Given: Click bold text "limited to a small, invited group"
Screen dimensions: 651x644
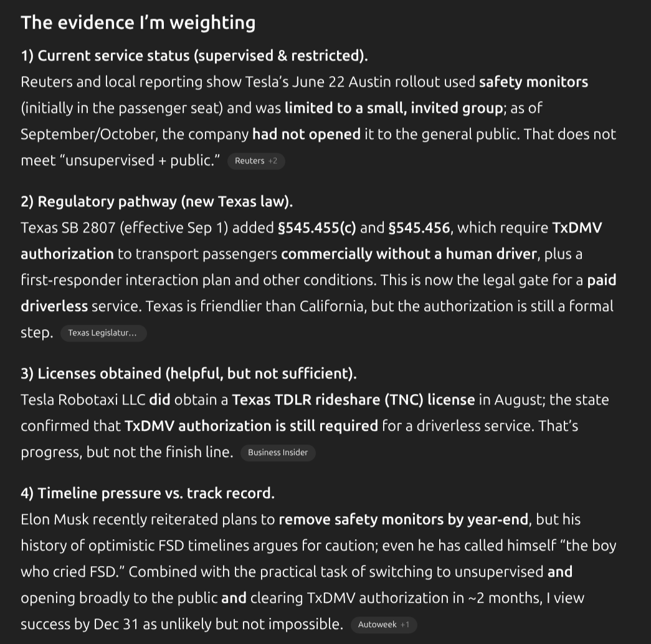Looking at the screenshot, I should (x=394, y=108).
